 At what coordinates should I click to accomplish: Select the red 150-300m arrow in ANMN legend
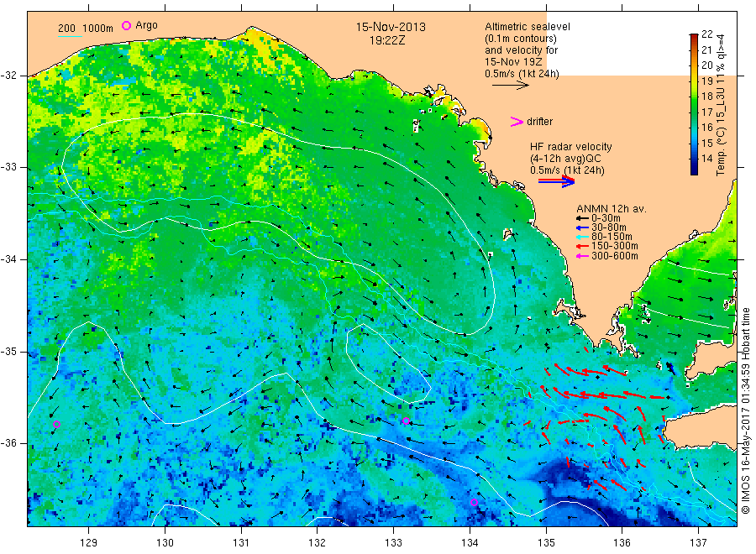582,246
